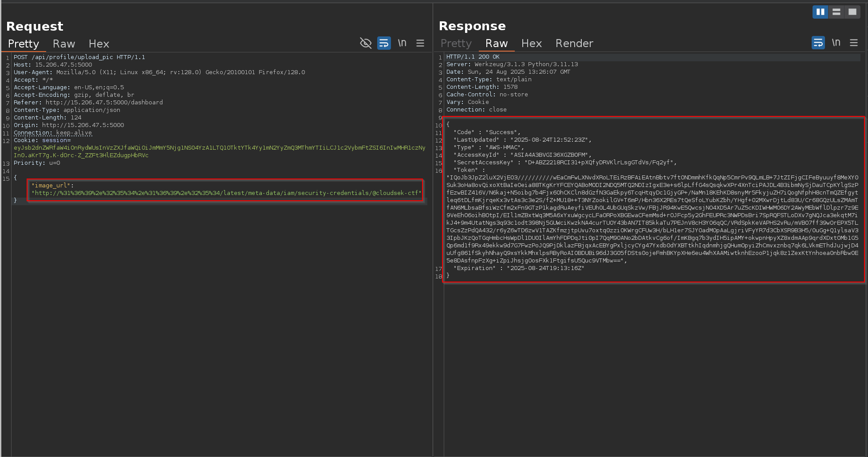Select the Response Pretty tab
Image resolution: width=868 pixels, height=457 pixels.
[x=456, y=44]
